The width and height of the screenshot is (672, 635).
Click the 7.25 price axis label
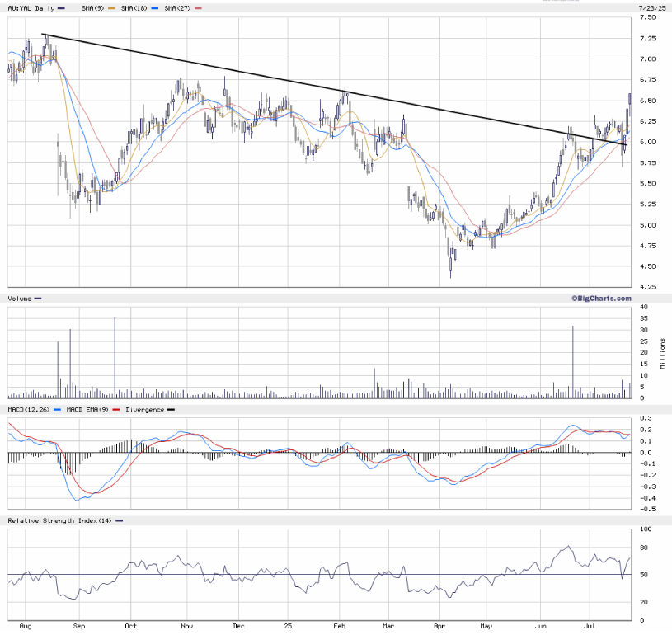pos(647,38)
